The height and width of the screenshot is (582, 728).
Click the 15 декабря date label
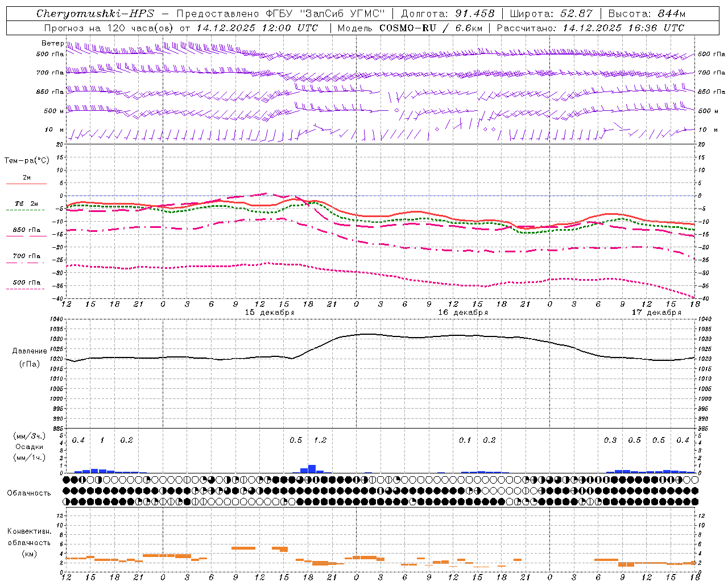(x=270, y=313)
